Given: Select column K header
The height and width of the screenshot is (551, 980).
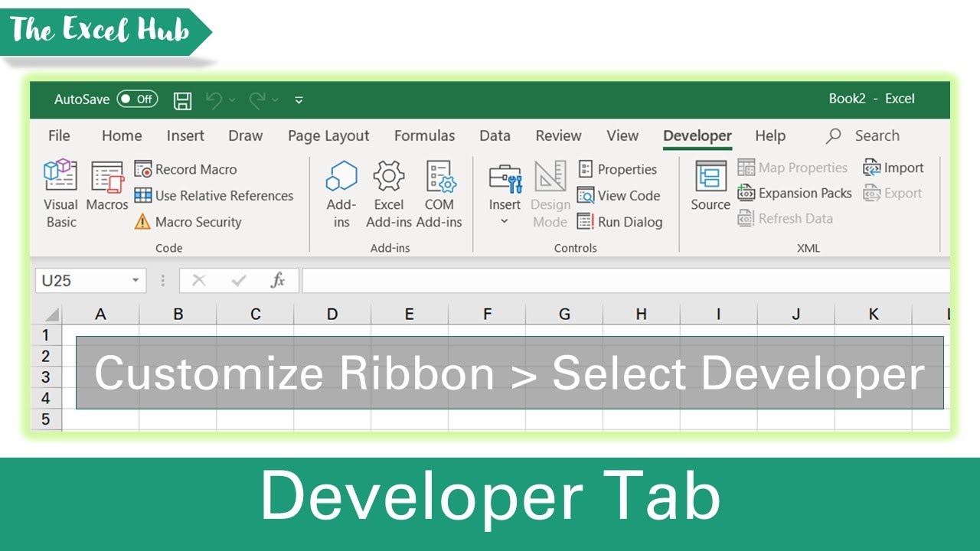Looking at the screenshot, I should coord(874,314).
